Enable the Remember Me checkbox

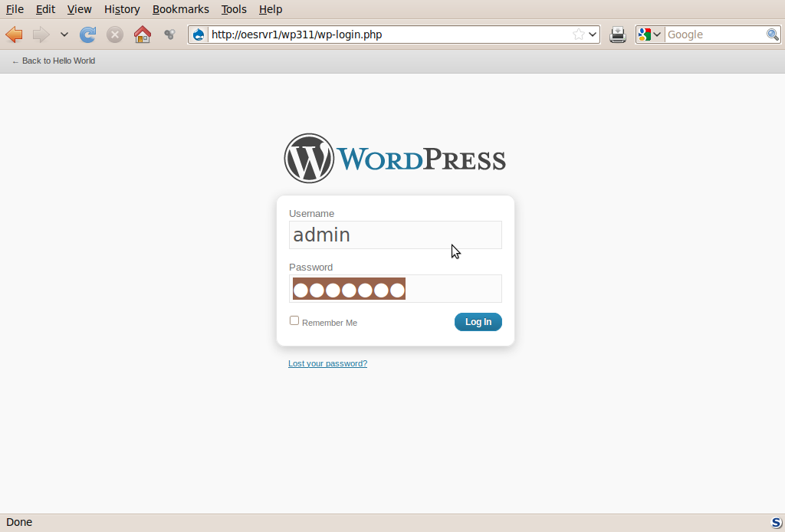click(x=294, y=320)
